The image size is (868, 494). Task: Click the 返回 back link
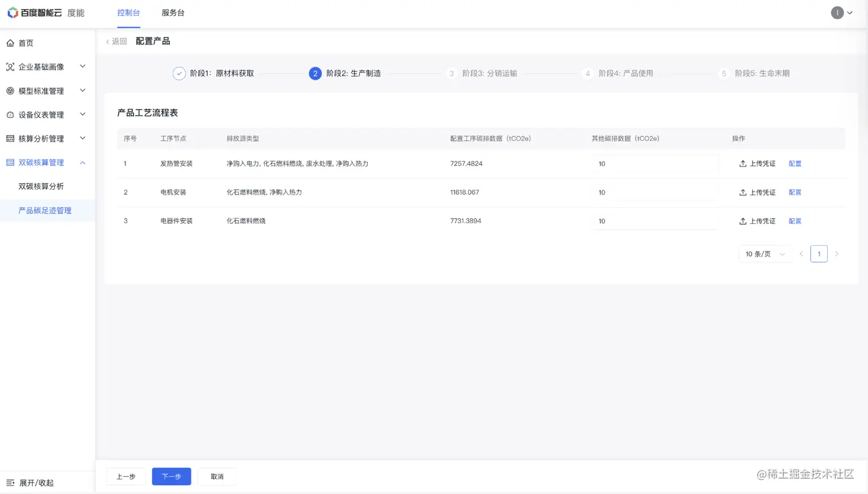[x=116, y=41]
